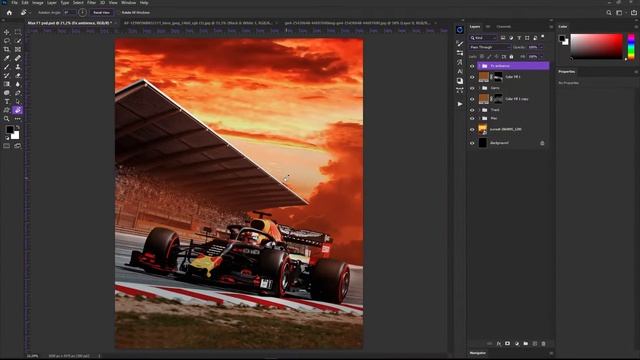Select the Blur tool

(x=18, y=84)
